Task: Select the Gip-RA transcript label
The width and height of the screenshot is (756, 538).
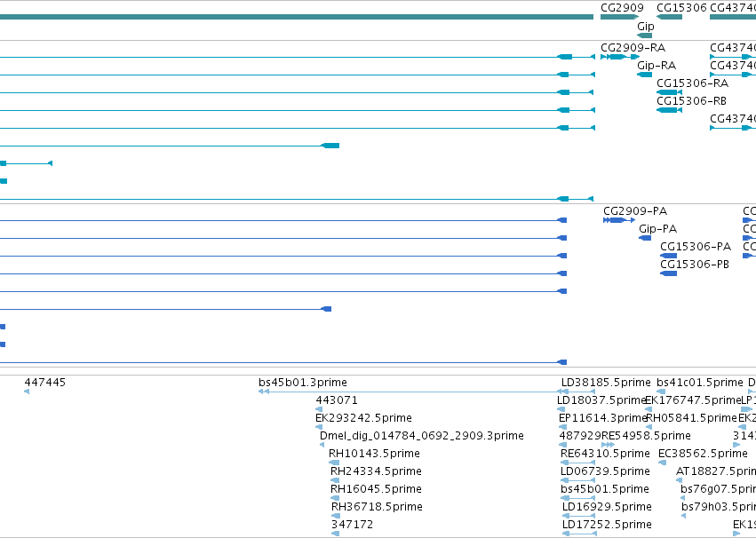Action: pyautogui.click(x=657, y=66)
